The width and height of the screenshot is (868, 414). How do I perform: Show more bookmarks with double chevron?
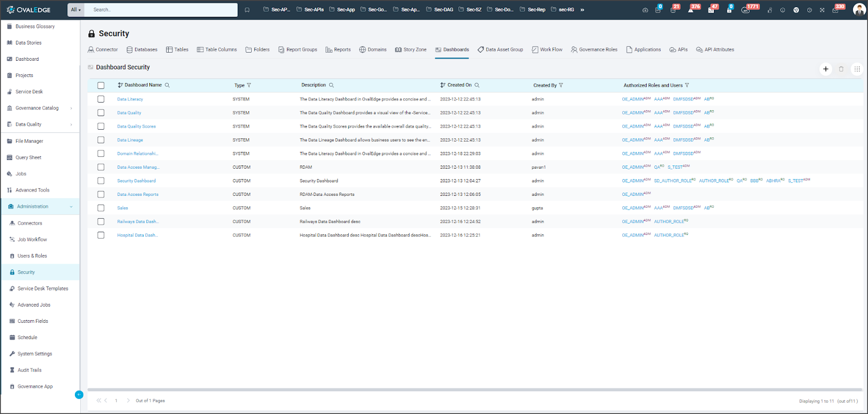(582, 10)
